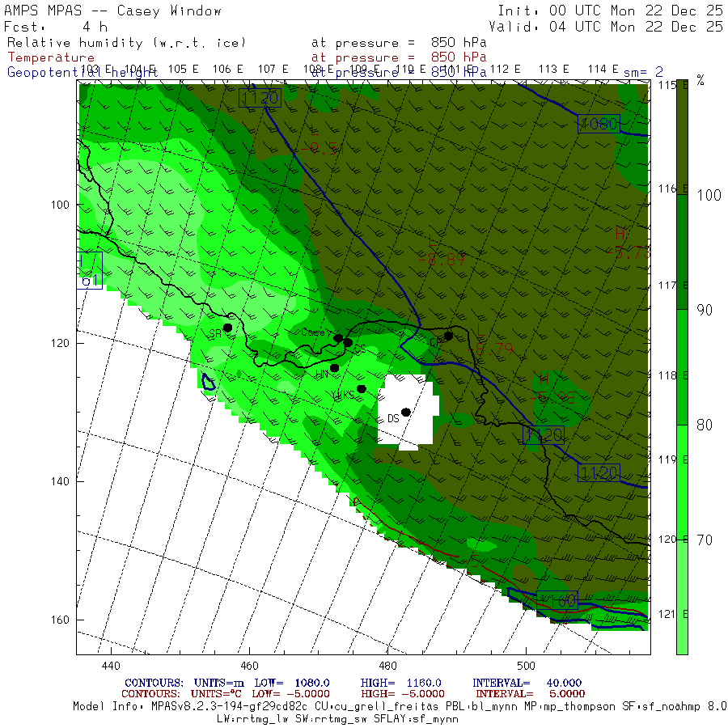Viewport: 728px width, 728px height.
Task: Click the boxed '1080' contour label
Action: click(x=599, y=124)
